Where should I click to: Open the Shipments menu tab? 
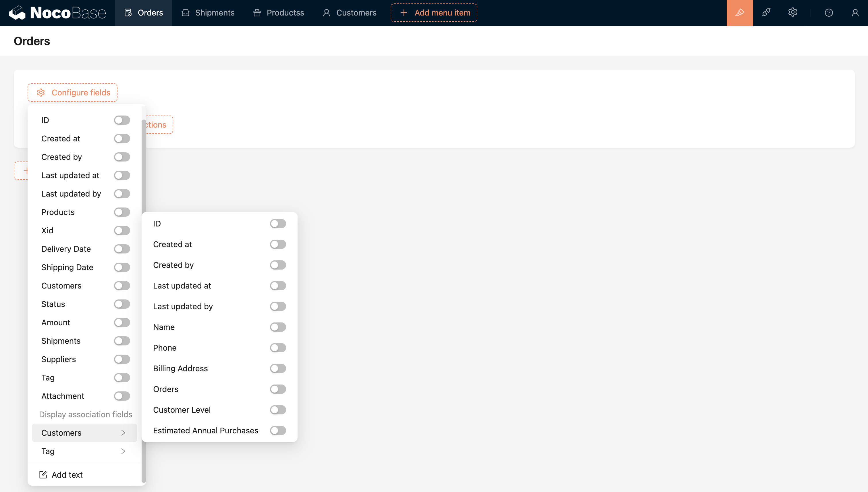tap(208, 13)
